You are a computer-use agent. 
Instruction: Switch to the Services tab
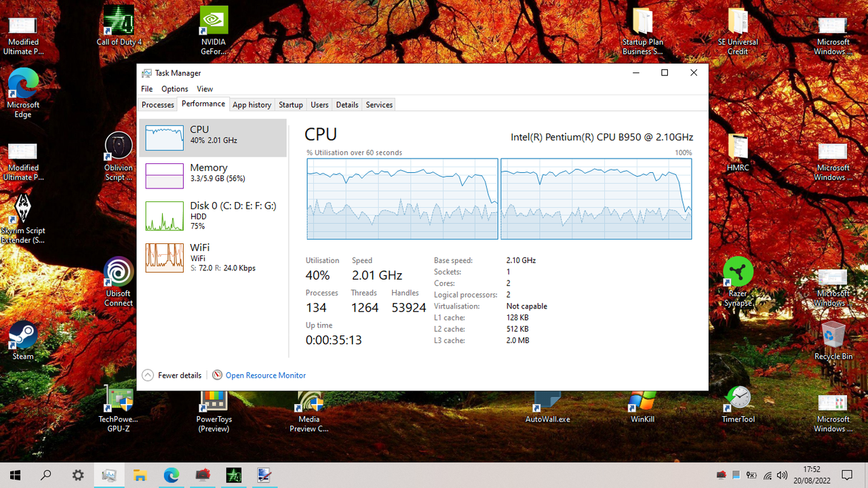379,104
